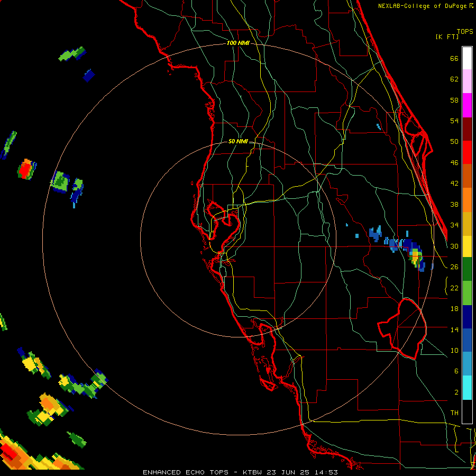Click the white swatch in the tops legend

coord(467,58)
